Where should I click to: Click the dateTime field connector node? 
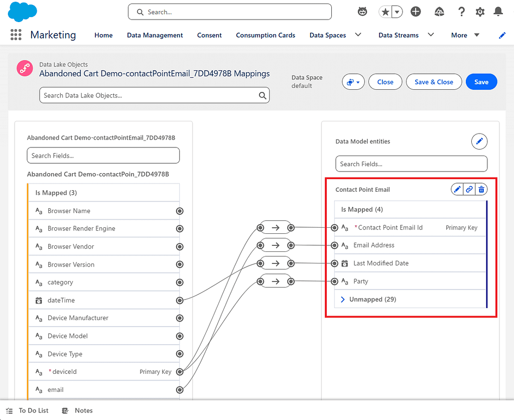click(180, 300)
